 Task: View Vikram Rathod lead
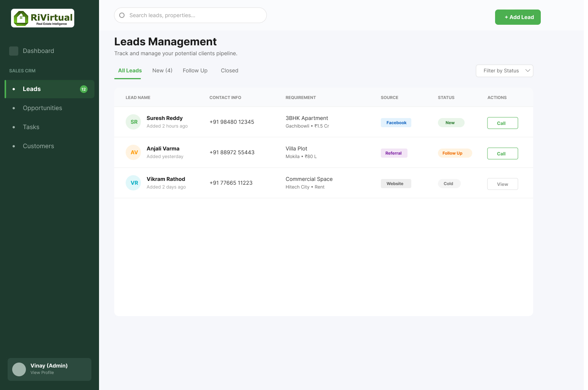pos(503,184)
